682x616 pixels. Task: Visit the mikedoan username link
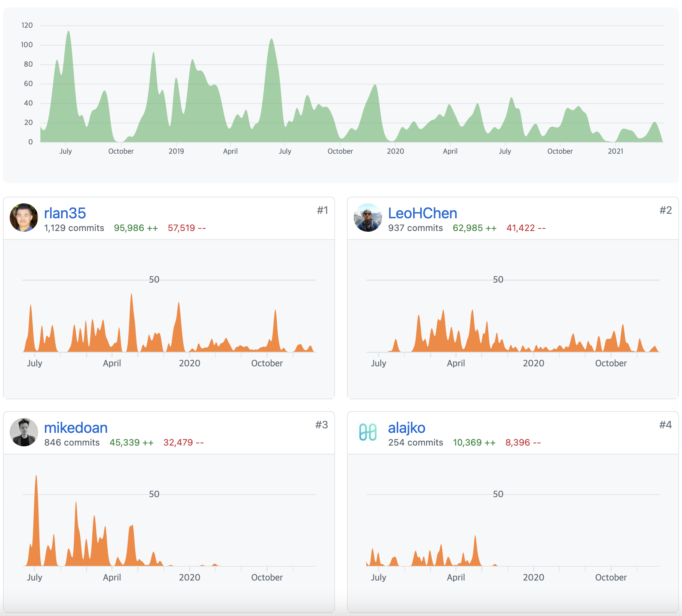pyautogui.click(x=76, y=428)
